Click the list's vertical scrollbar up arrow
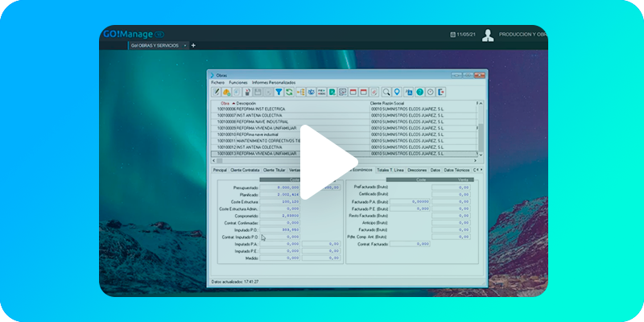This screenshot has width=644, height=322. (481, 104)
